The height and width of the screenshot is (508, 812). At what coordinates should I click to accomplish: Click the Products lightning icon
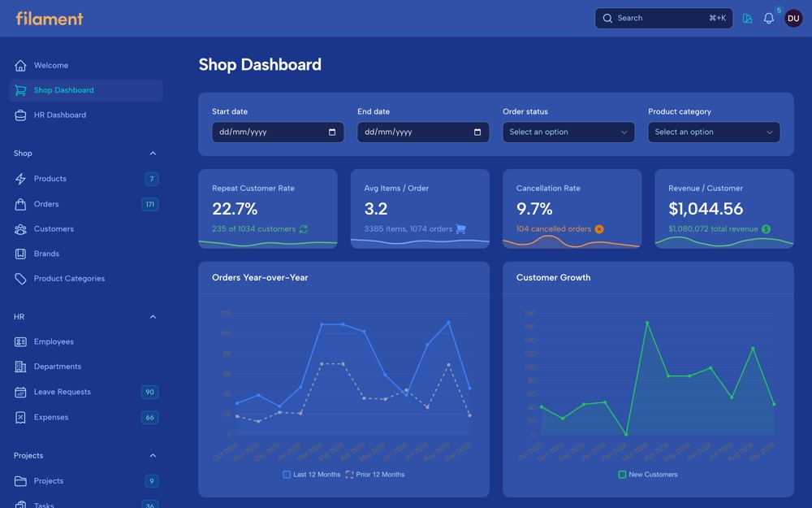point(20,179)
